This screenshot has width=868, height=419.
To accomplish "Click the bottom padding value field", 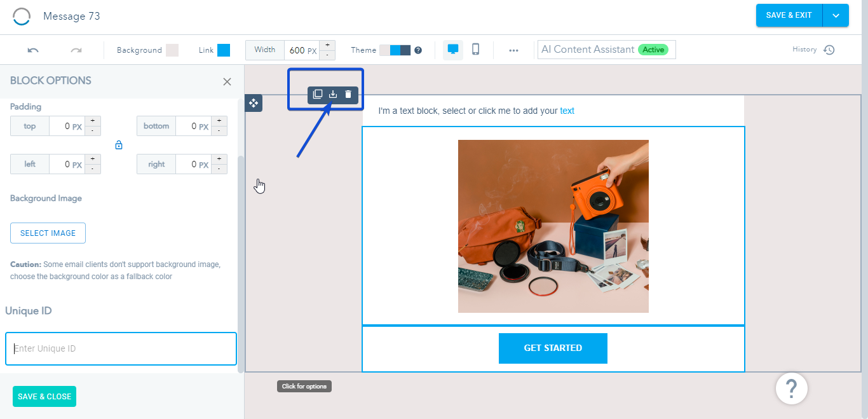I will [x=193, y=126].
